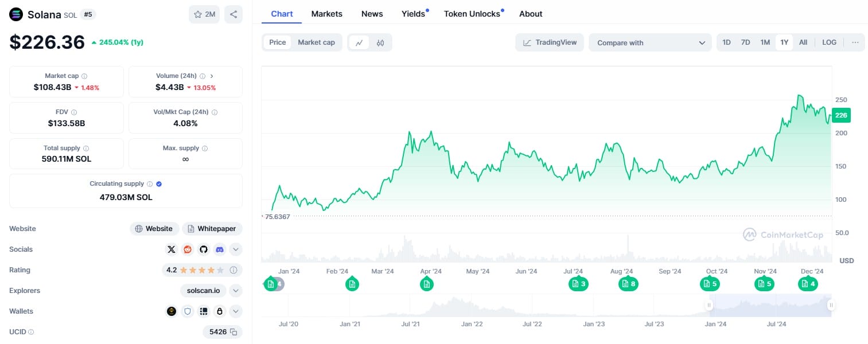The height and width of the screenshot is (344, 868).
Task: Click the Volume (24h) info icon
Action: pos(203,76)
